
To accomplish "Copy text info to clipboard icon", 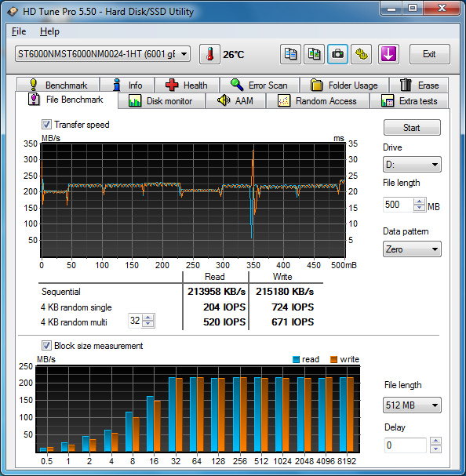I will 290,54.
